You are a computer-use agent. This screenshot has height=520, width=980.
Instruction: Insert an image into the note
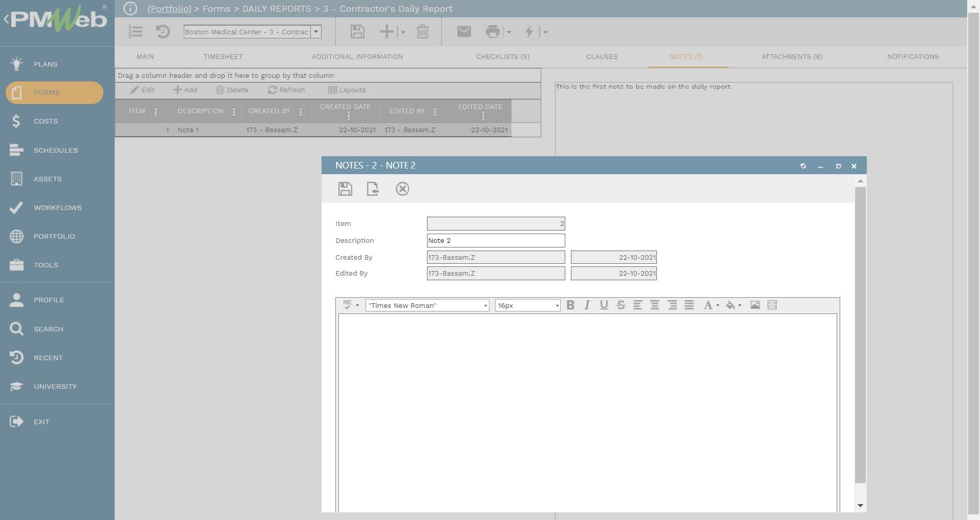point(755,305)
